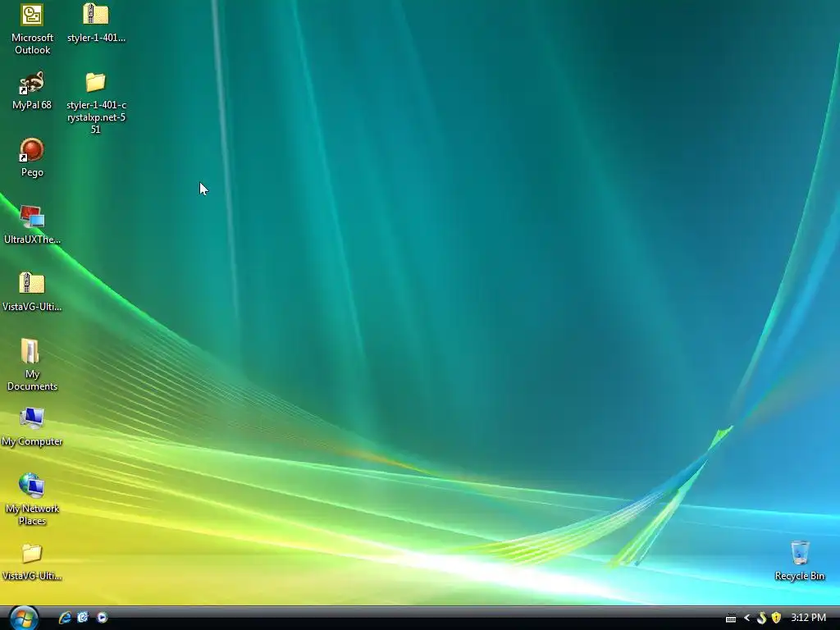840x630 pixels.
Task: Expand hidden tray icons with the arrow
Action: (746, 618)
